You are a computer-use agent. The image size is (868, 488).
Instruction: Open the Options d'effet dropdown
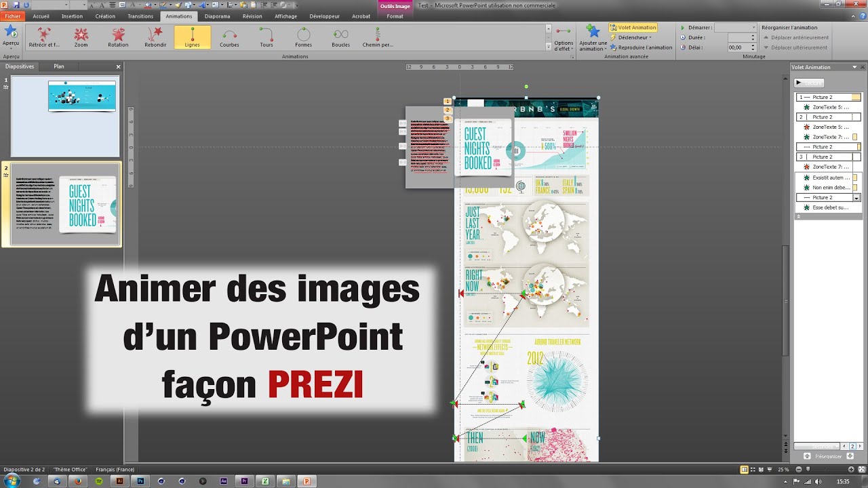click(564, 39)
